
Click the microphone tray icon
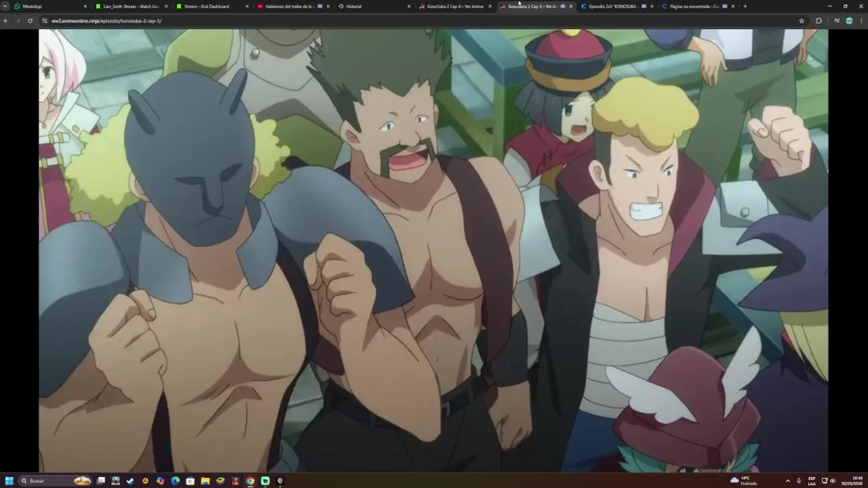(799, 481)
